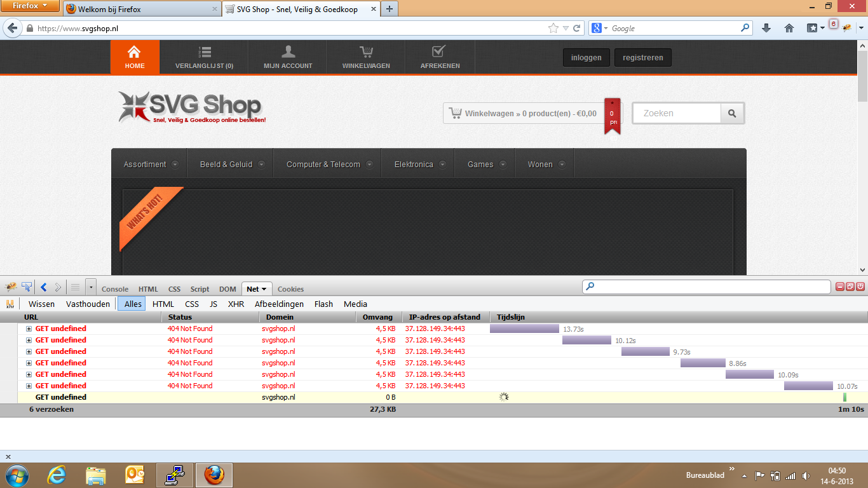Enable the XHR request filter
The height and width of the screenshot is (488, 868).
pyautogui.click(x=236, y=304)
